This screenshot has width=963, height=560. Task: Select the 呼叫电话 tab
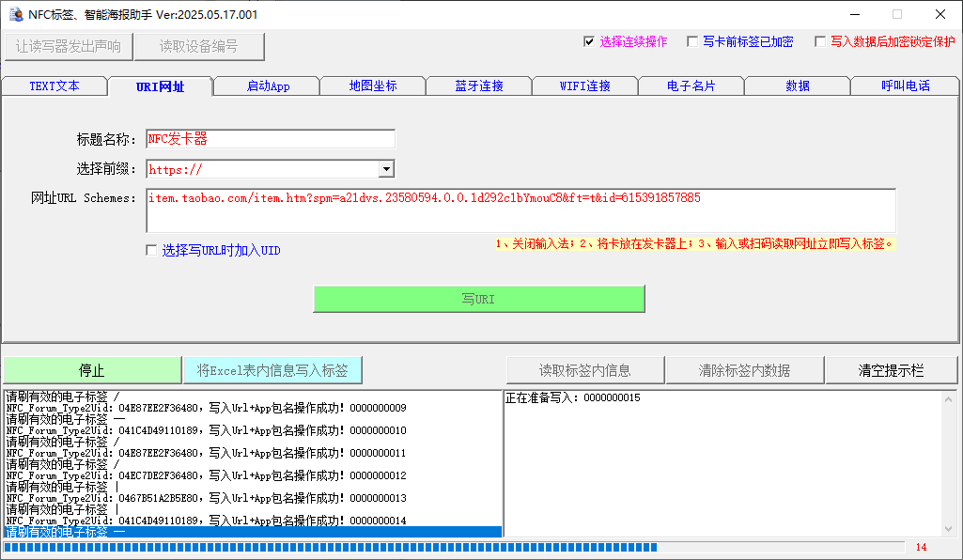point(906,86)
